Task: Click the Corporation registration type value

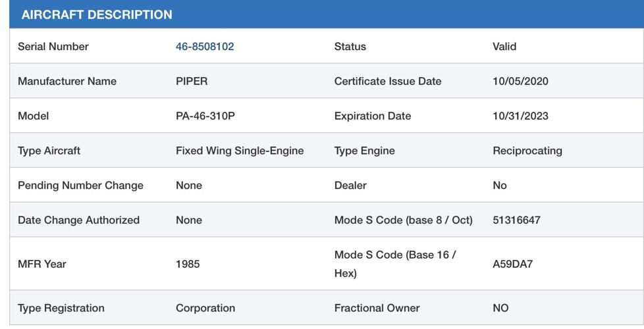Action: 205,308
